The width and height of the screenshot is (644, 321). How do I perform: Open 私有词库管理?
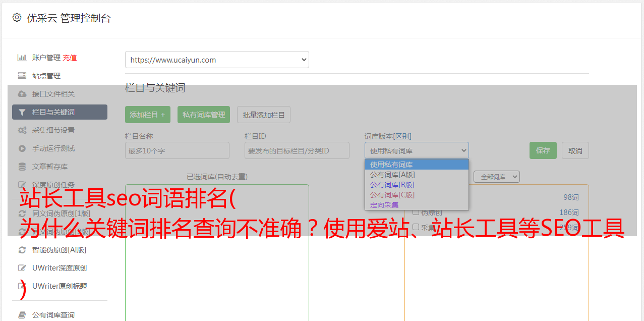click(204, 115)
